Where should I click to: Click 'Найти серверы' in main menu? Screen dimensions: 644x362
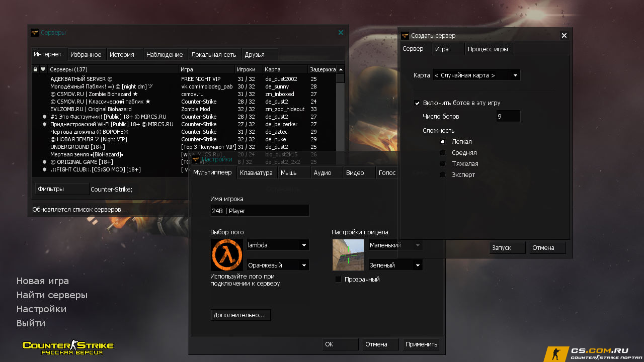(x=52, y=295)
